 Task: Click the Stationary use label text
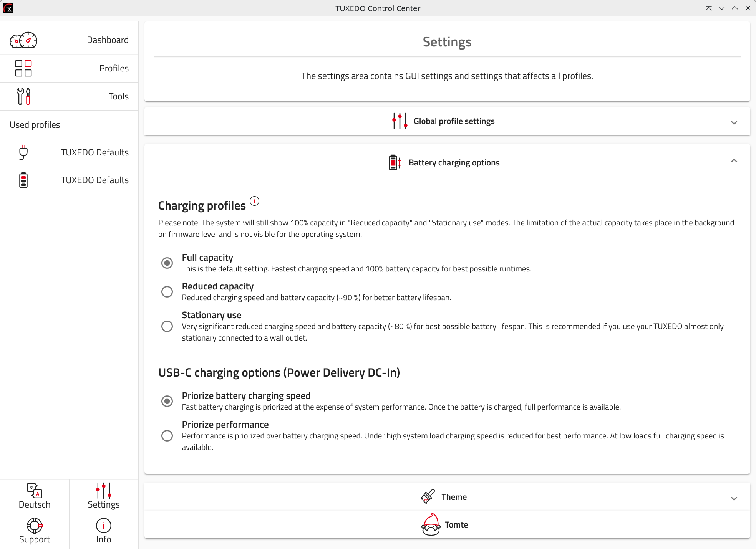[x=212, y=315]
